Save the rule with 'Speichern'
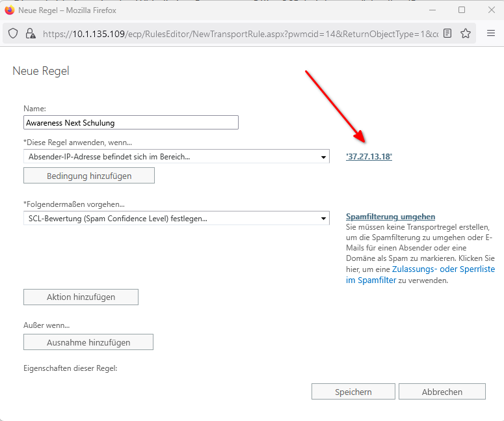504x421 pixels. pyautogui.click(x=353, y=392)
